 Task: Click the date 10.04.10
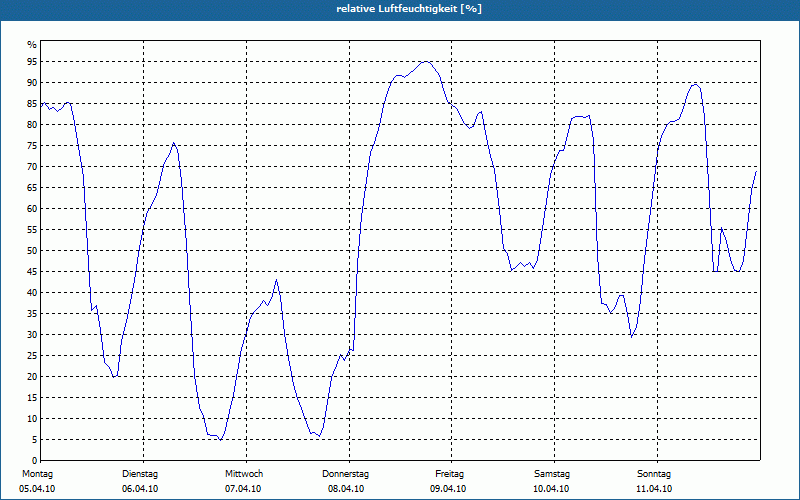pyautogui.click(x=552, y=489)
